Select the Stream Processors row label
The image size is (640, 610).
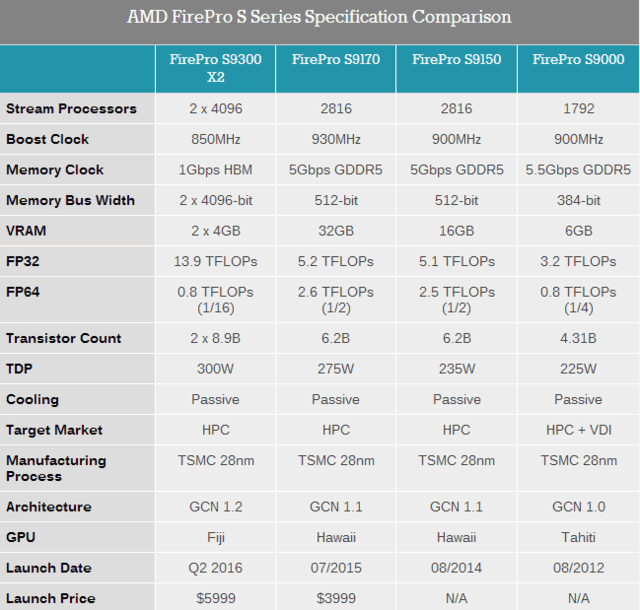click(71, 109)
